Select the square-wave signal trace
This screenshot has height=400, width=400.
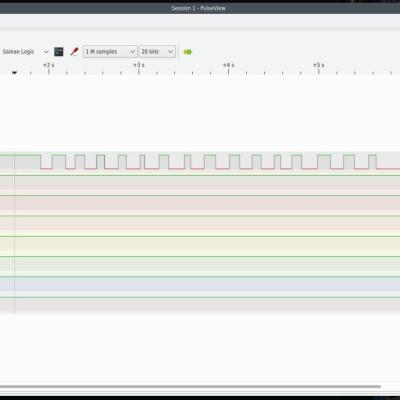tap(200, 162)
